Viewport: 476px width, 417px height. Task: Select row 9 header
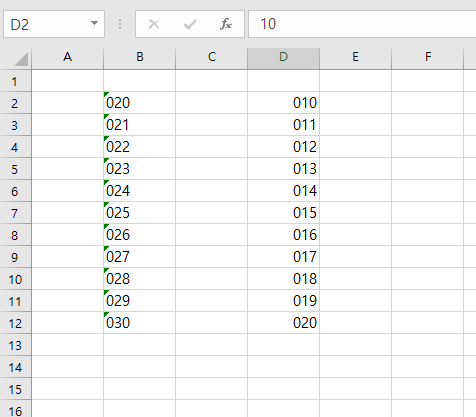[15, 257]
